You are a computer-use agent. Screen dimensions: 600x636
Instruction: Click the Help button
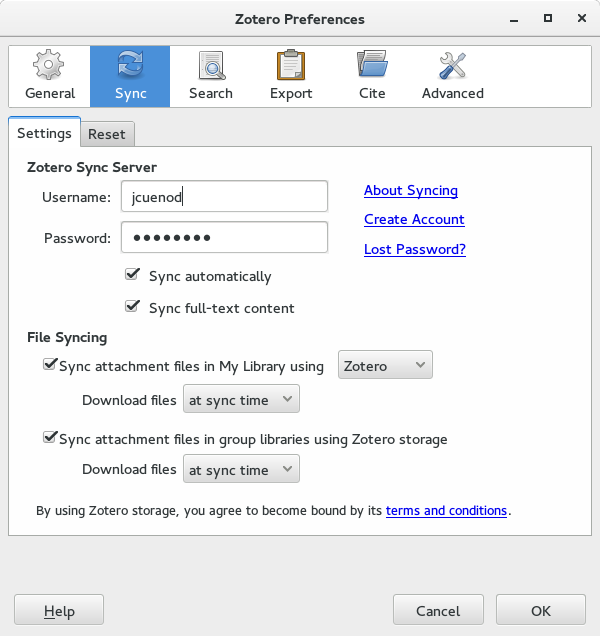(x=59, y=610)
